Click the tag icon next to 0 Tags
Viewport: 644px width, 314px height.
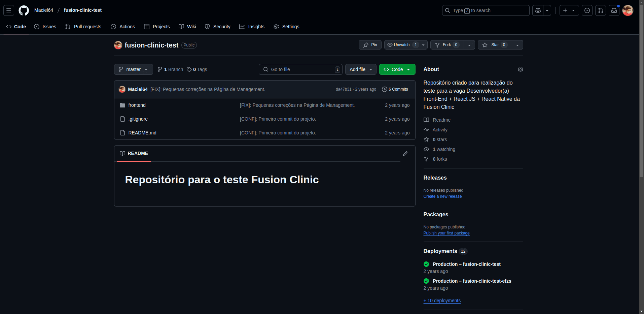189,69
